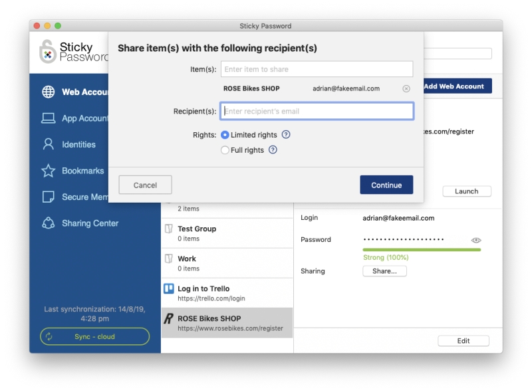
Task: Remove ROSE Bikes SHOP from share items
Action: [406, 88]
